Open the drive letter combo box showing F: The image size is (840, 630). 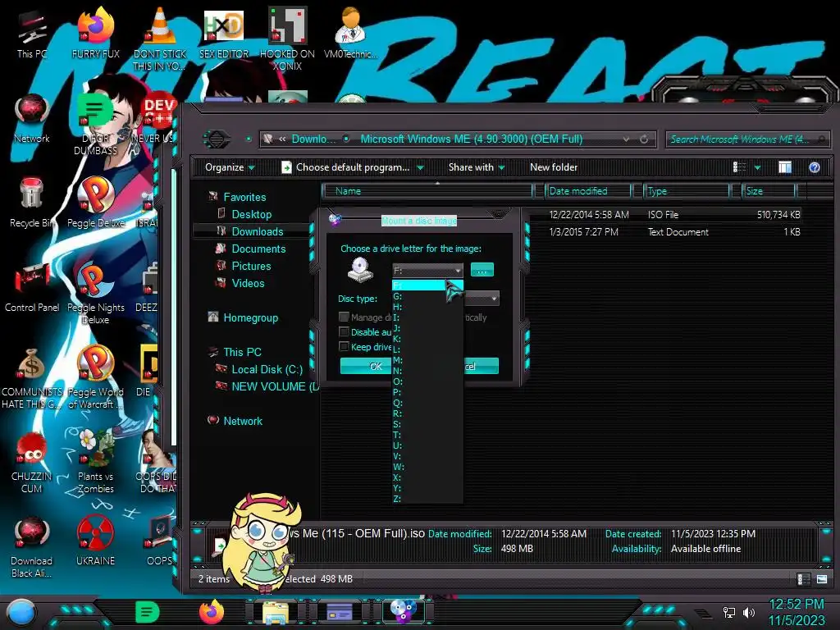(427, 271)
